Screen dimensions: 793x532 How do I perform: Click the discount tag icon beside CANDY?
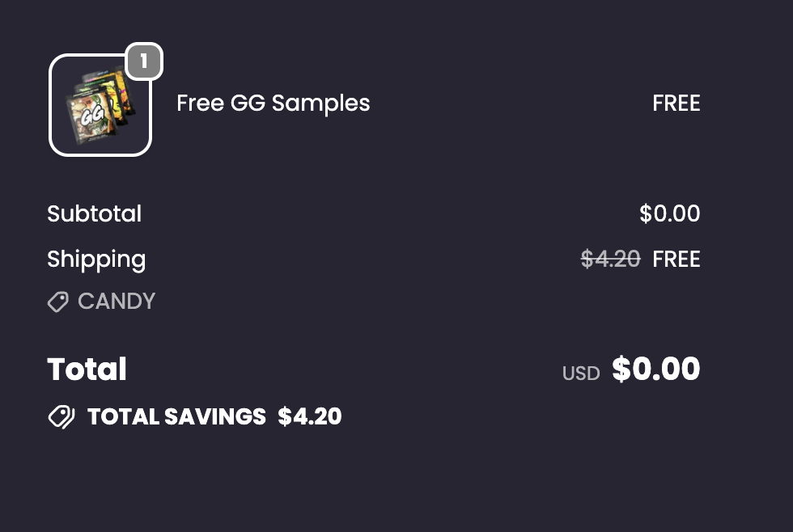(57, 302)
